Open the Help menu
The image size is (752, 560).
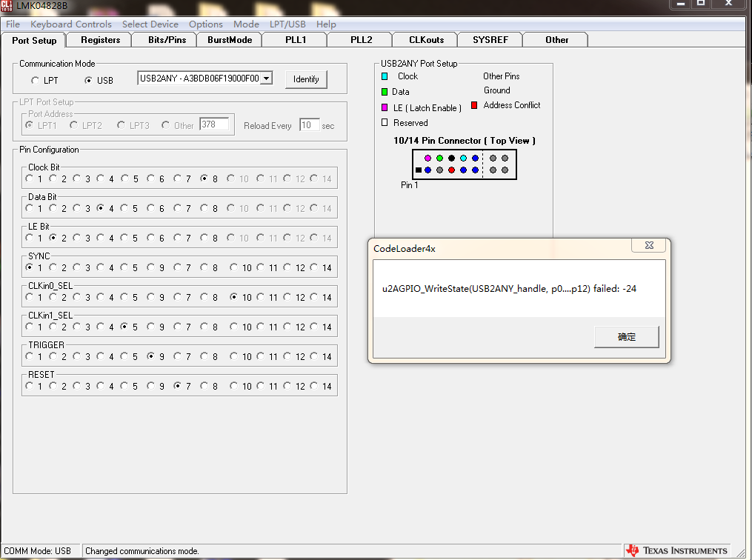(326, 24)
